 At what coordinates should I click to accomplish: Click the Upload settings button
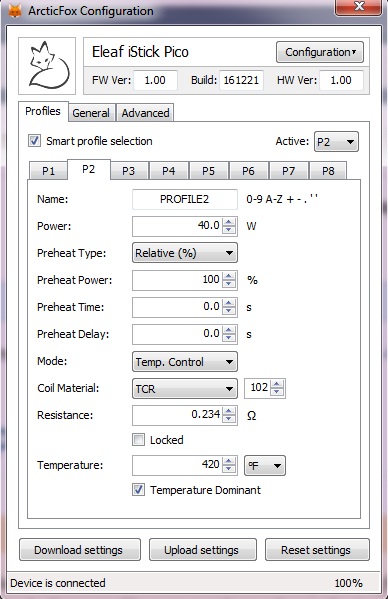[203, 550]
